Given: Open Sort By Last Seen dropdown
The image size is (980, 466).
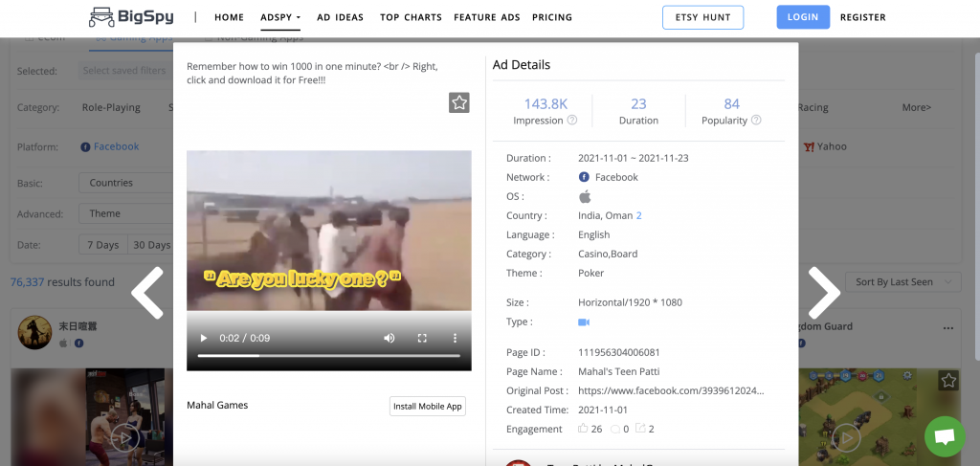Looking at the screenshot, I should [x=902, y=282].
